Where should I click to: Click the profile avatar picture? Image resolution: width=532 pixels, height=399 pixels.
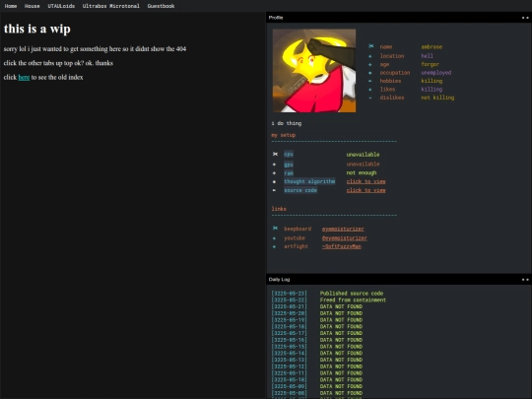tap(314, 71)
